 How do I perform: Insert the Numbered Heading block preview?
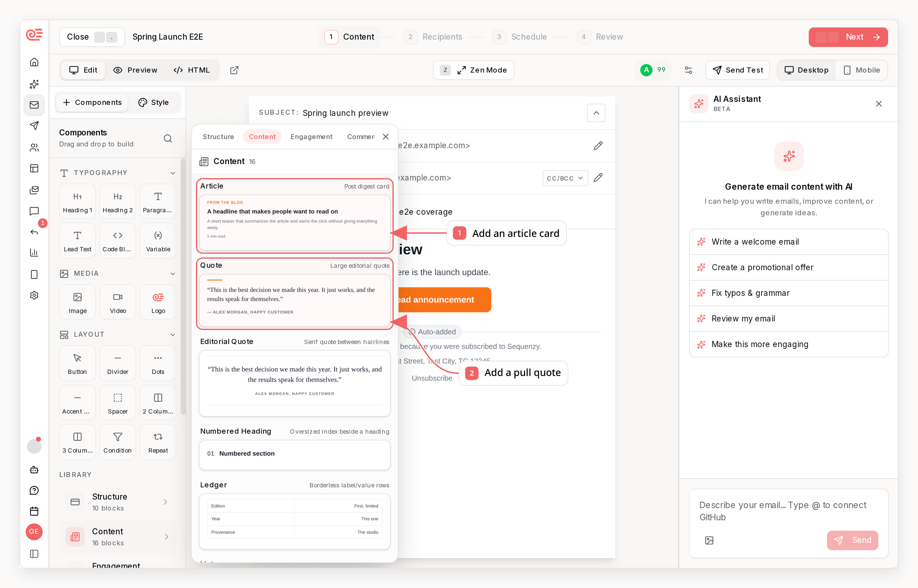[295, 455]
